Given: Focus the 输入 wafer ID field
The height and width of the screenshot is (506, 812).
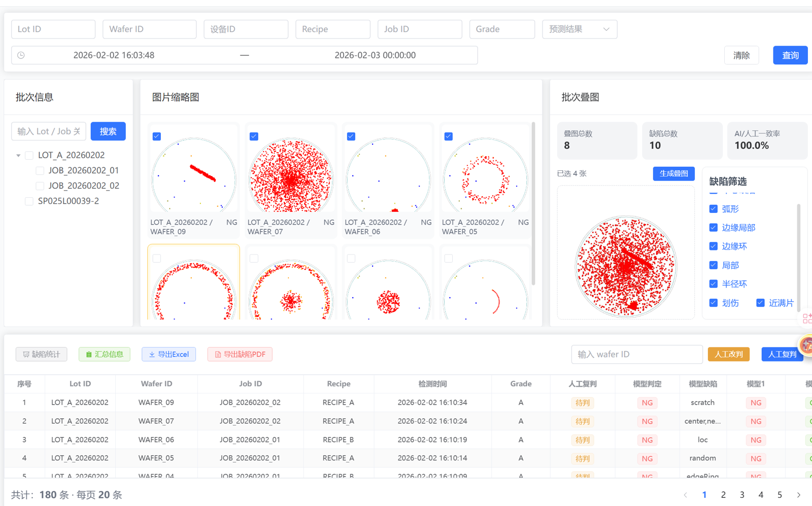Looking at the screenshot, I should tap(637, 354).
